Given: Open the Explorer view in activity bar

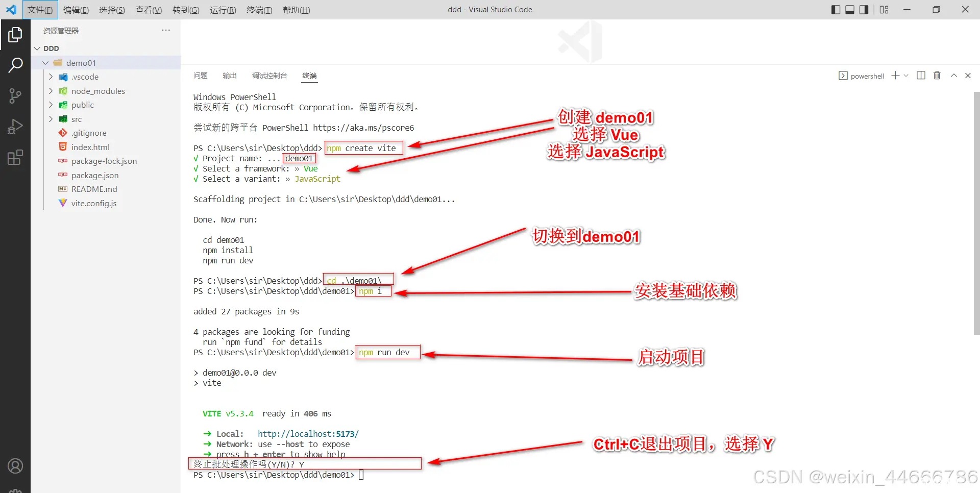Looking at the screenshot, I should pos(15,35).
